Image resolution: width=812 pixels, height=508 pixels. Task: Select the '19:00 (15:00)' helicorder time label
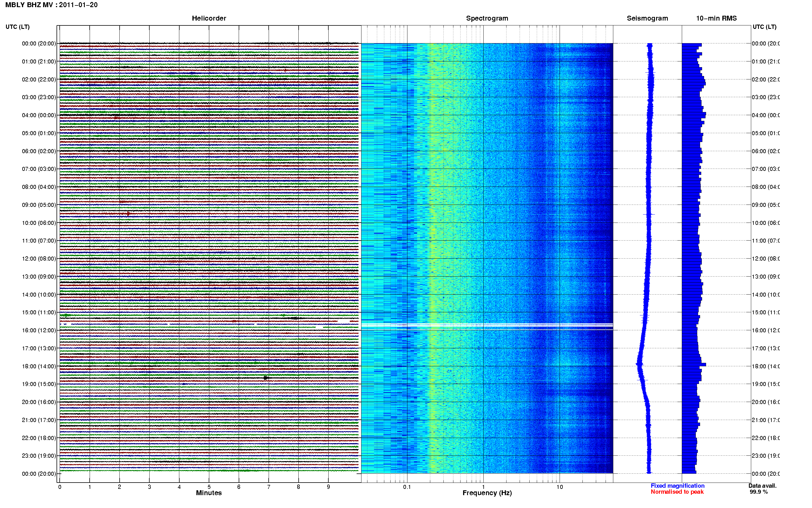(39, 384)
